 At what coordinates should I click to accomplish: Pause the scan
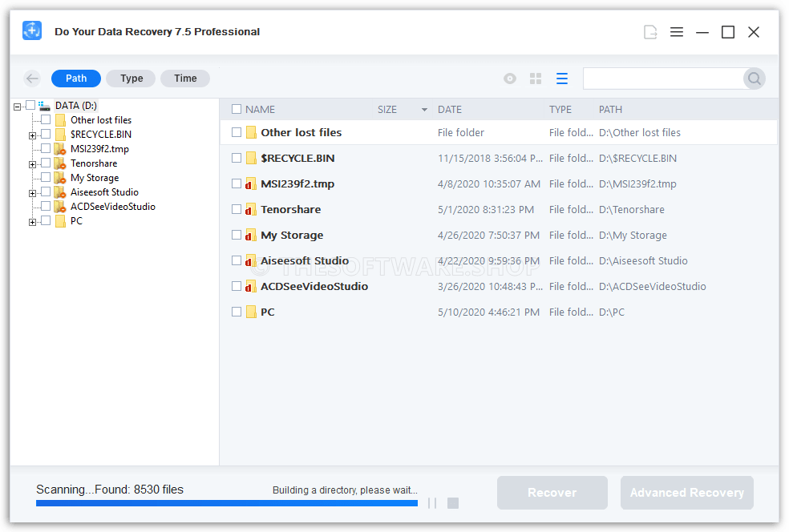tap(432, 503)
